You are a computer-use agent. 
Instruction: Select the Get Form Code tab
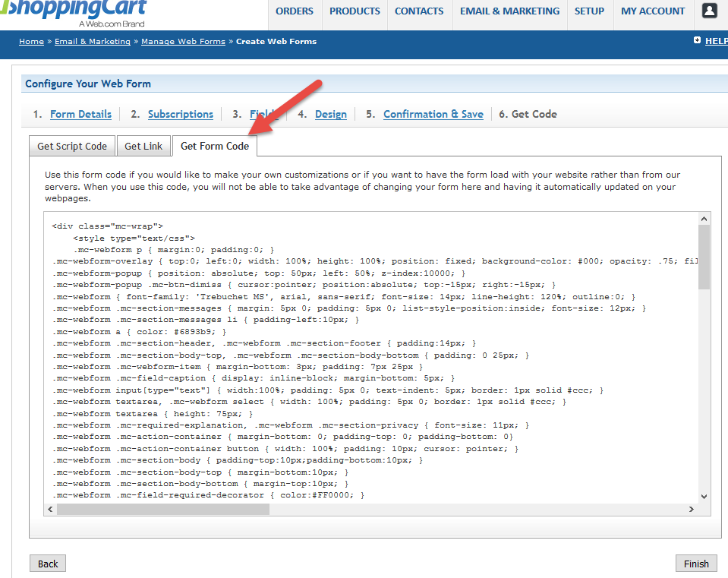[214, 147]
